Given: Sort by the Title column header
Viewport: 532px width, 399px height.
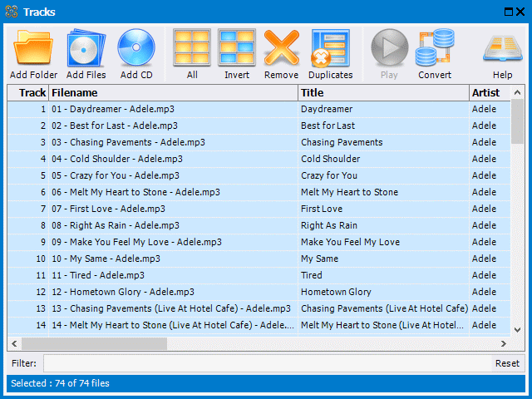Looking at the screenshot, I should (384, 92).
